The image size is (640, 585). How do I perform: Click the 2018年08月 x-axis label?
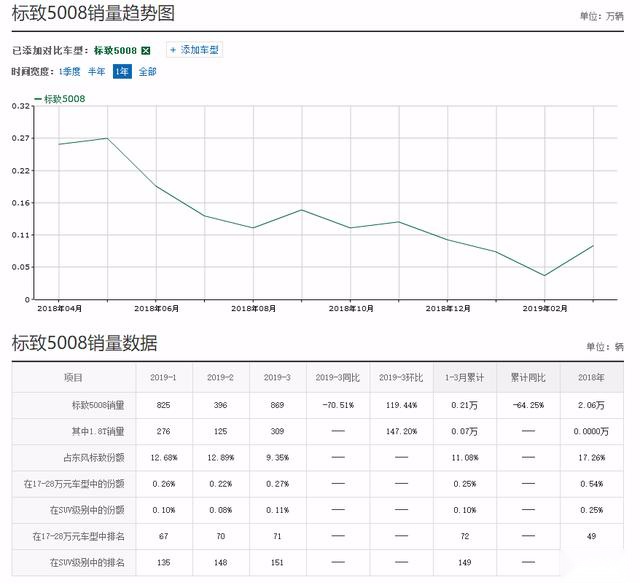(x=253, y=309)
